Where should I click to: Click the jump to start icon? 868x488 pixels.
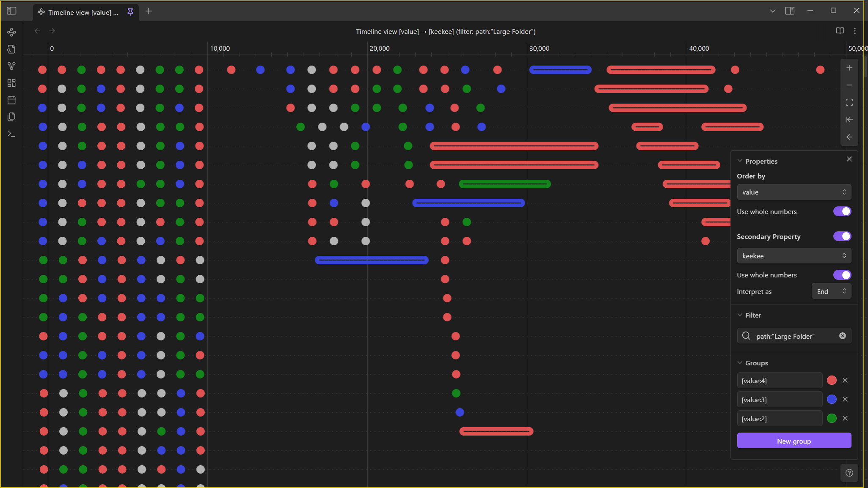(849, 120)
